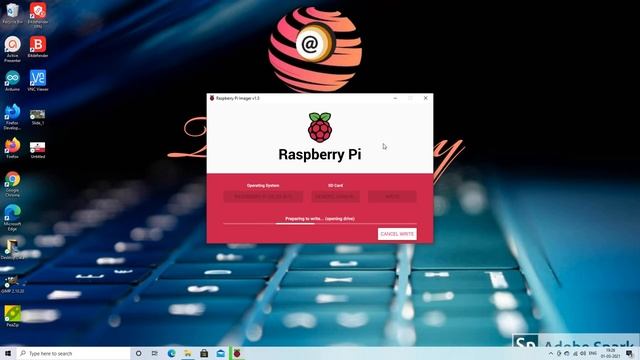The image size is (640, 360).
Task: Click the Raspberry Pi Imager title bar icon
Action: pos(212,98)
